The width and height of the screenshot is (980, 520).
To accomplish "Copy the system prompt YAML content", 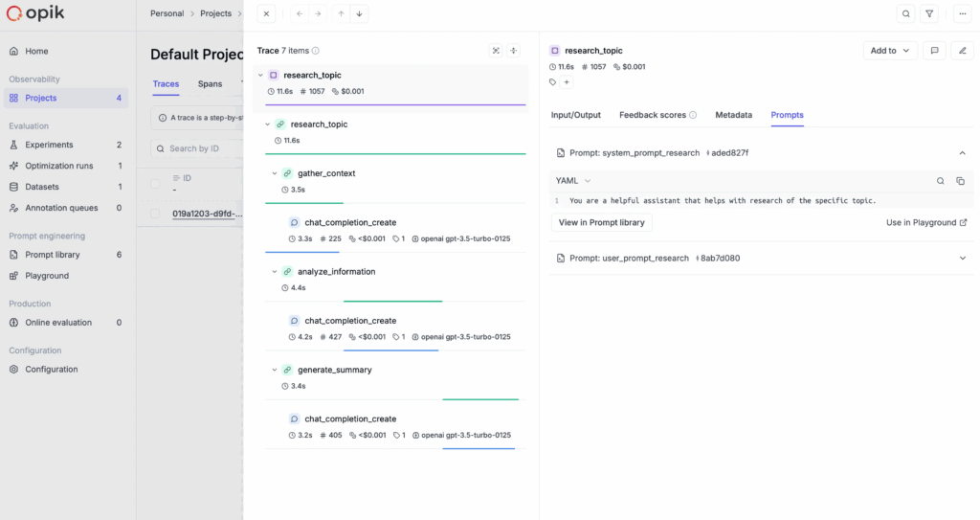I will (961, 180).
